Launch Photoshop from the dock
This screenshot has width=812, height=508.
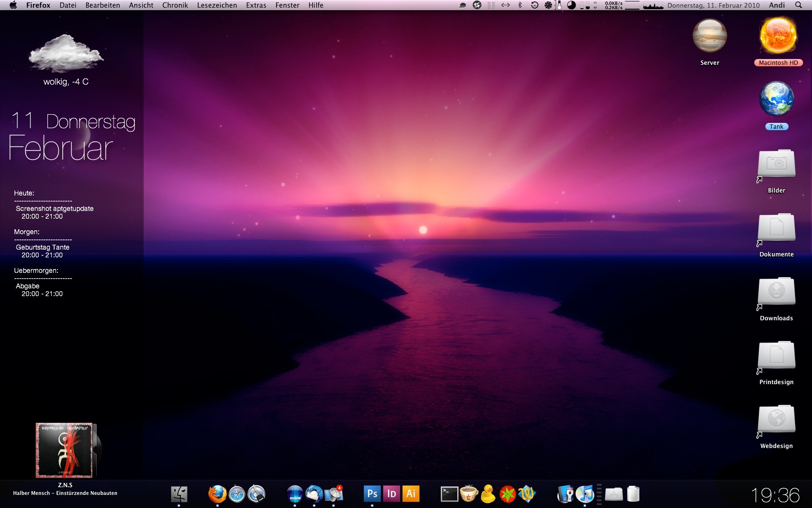[x=372, y=494]
